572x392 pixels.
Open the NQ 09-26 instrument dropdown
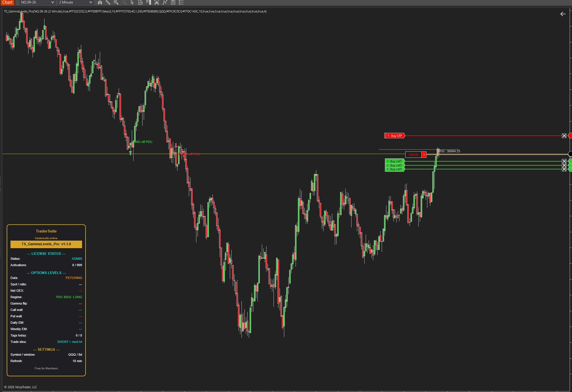pos(37,2)
